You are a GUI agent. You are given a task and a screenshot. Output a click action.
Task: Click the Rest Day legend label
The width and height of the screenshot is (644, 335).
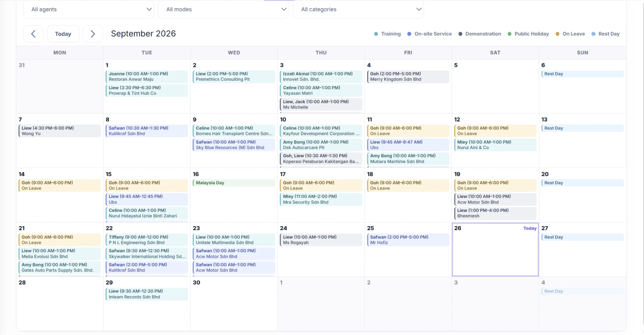pos(609,34)
